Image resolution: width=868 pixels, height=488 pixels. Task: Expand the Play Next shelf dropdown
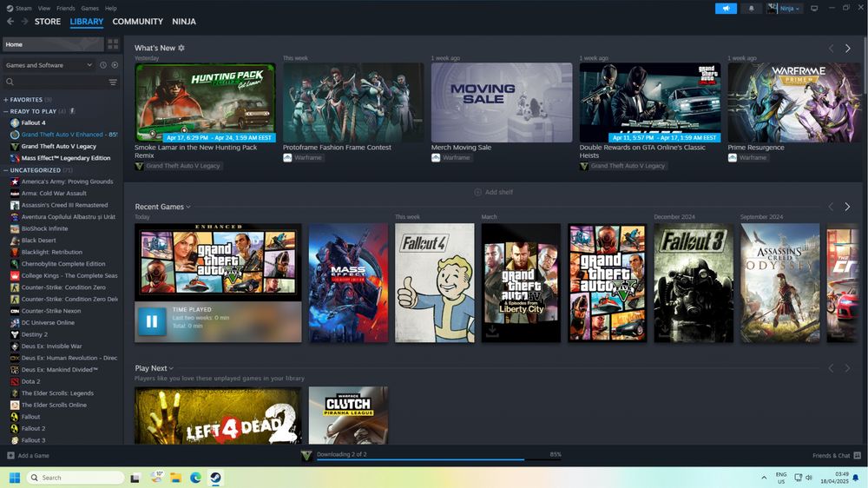click(x=171, y=368)
